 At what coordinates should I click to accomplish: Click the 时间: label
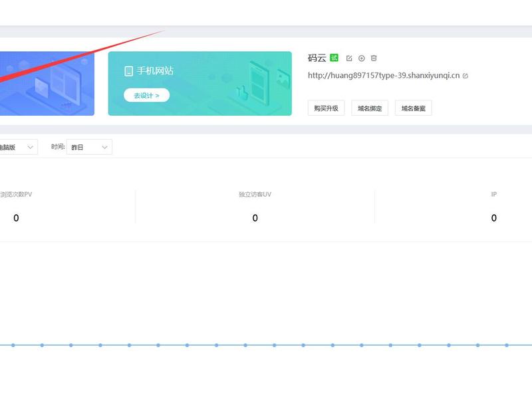(x=58, y=146)
